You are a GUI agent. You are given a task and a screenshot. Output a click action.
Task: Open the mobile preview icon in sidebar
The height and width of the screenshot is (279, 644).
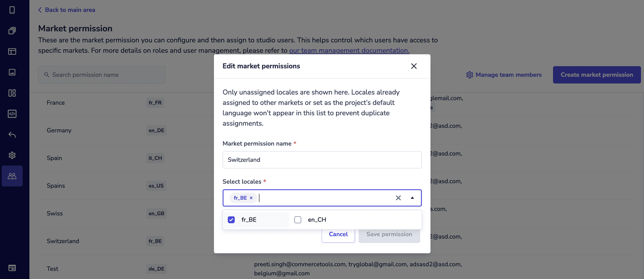(12, 9)
